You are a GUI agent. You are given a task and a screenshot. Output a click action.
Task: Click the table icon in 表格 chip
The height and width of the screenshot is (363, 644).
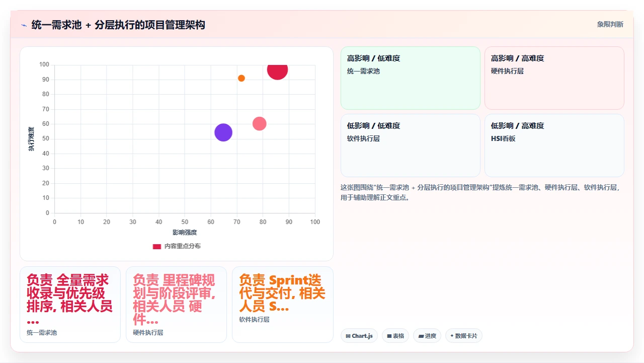tap(389, 336)
